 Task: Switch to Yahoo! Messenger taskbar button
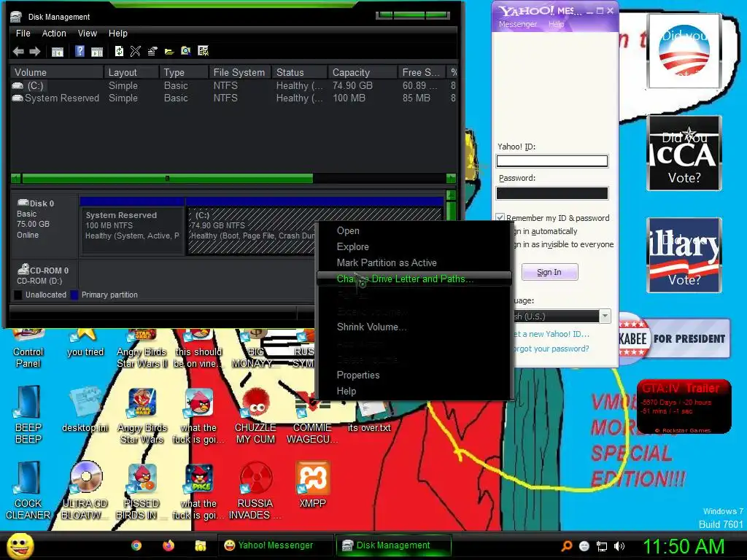click(276, 545)
